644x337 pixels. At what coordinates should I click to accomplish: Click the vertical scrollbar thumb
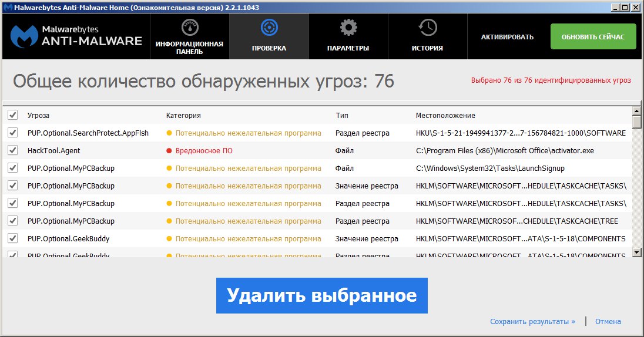coord(636,122)
